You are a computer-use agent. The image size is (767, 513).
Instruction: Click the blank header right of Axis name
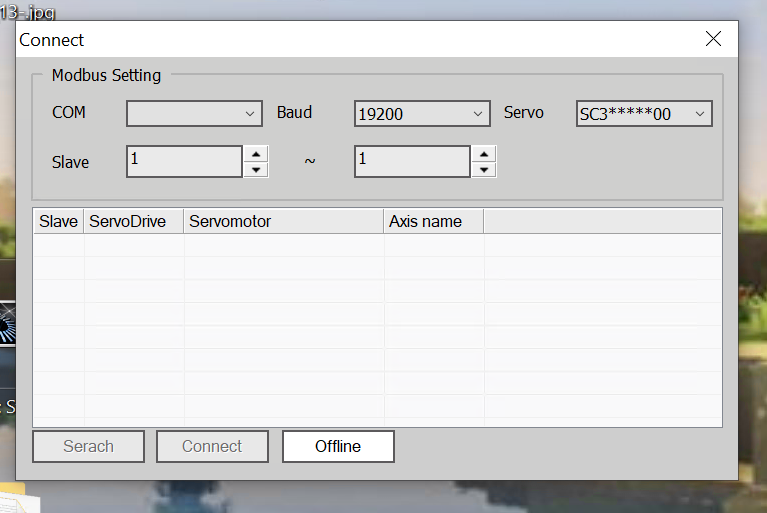point(602,221)
